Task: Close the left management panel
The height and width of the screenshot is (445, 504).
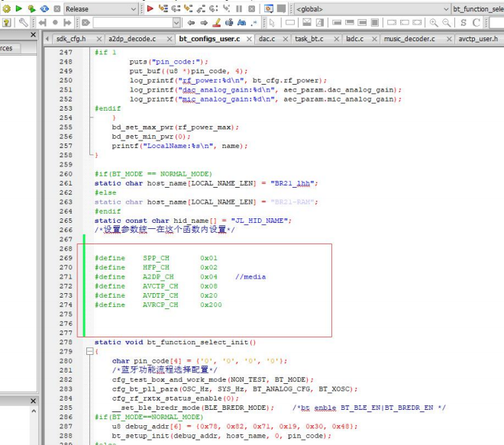Action: [33, 34]
